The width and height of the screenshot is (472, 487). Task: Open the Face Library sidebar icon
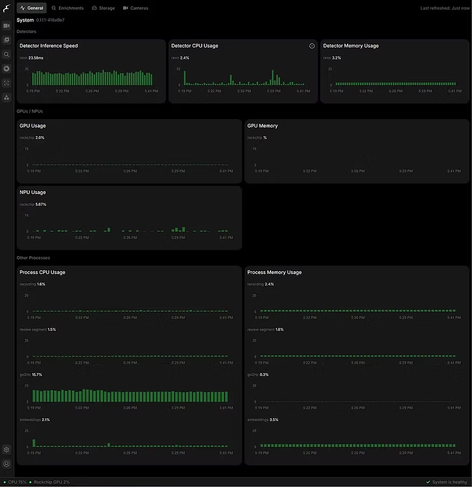[6, 83]
